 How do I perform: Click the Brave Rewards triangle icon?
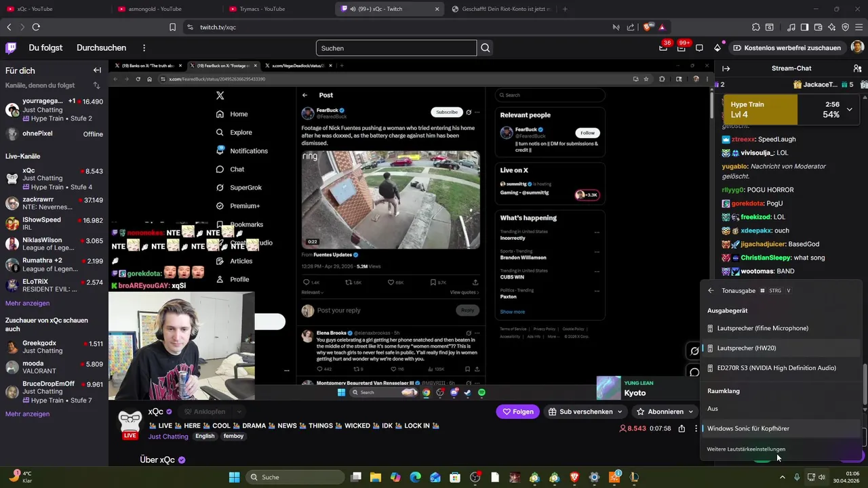[662, 27]
